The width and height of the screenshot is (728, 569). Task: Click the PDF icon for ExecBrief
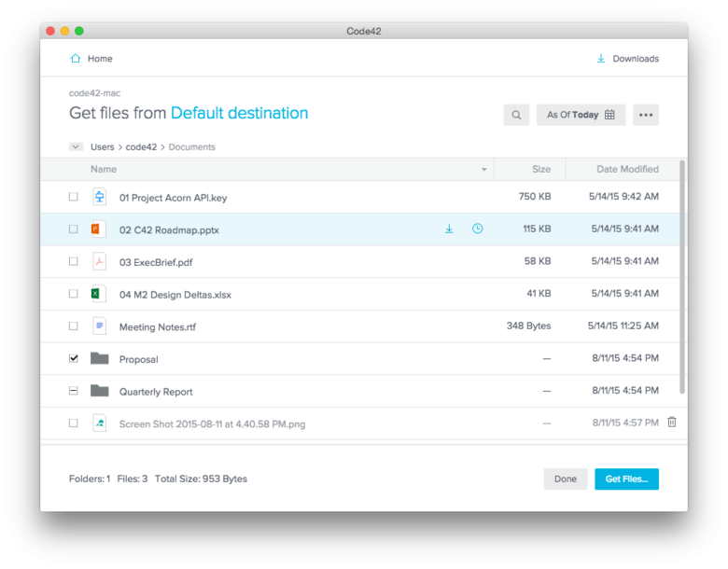pos(99,261)
